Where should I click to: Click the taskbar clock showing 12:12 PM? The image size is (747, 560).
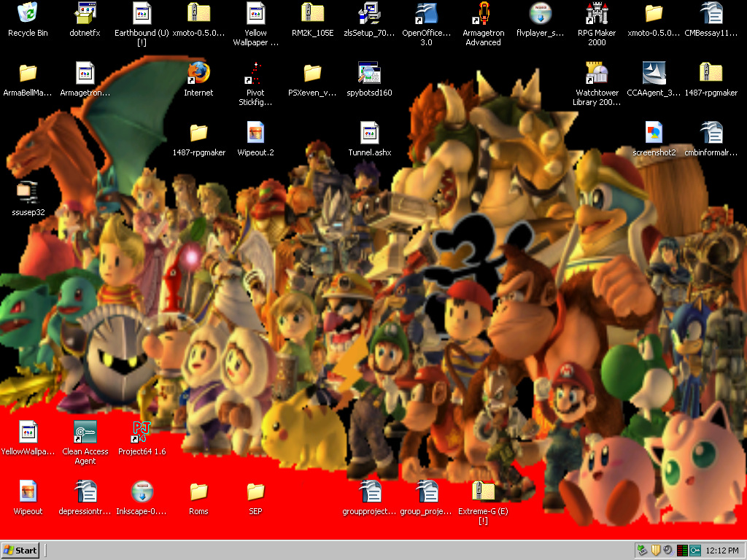pos(723,551)
